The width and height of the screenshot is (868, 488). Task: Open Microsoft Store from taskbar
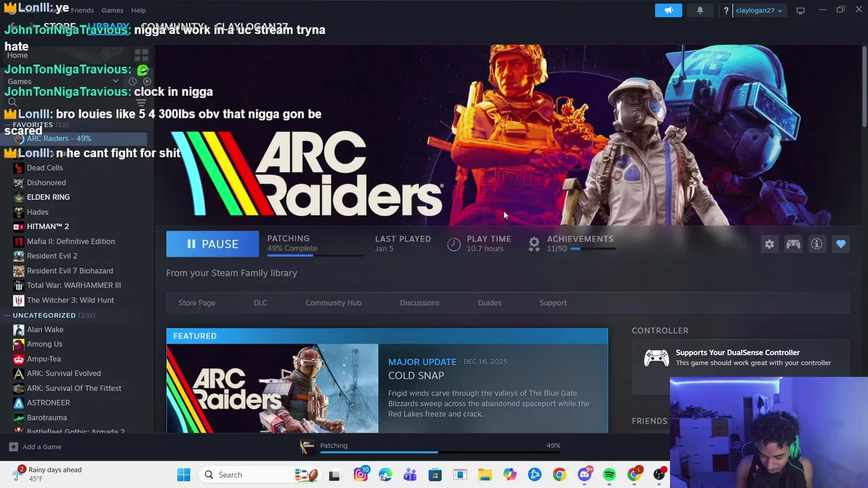click(x=435, y=475)
